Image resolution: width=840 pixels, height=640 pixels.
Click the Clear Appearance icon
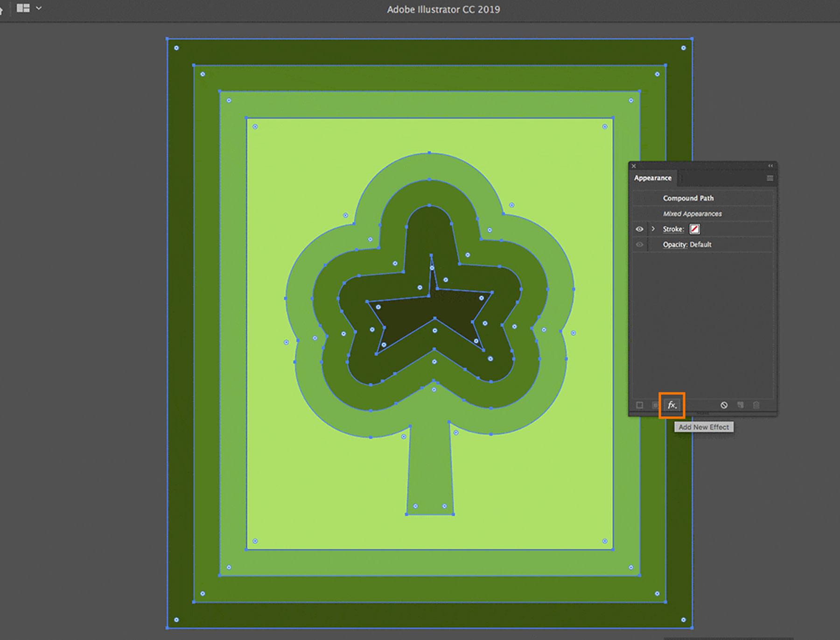724,405
